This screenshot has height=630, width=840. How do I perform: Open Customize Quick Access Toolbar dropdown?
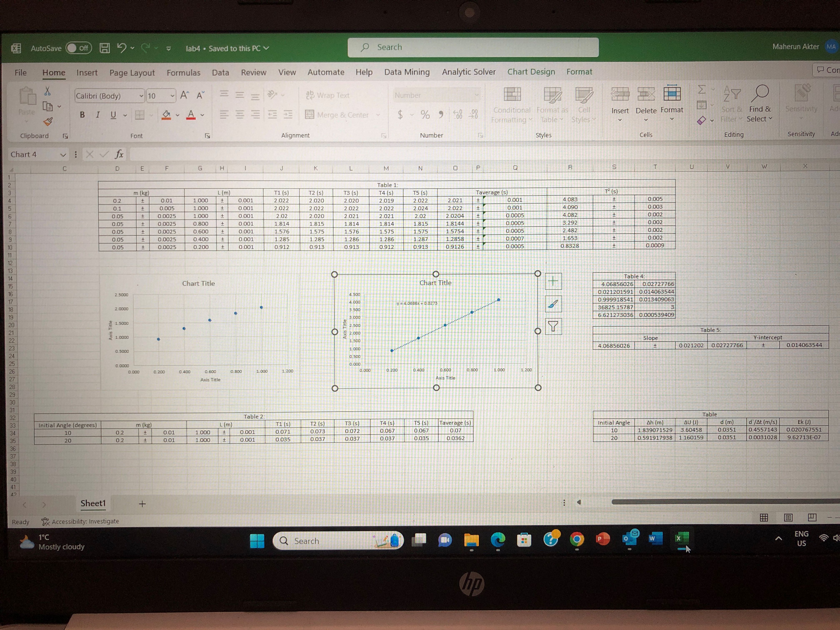[169, 49]
